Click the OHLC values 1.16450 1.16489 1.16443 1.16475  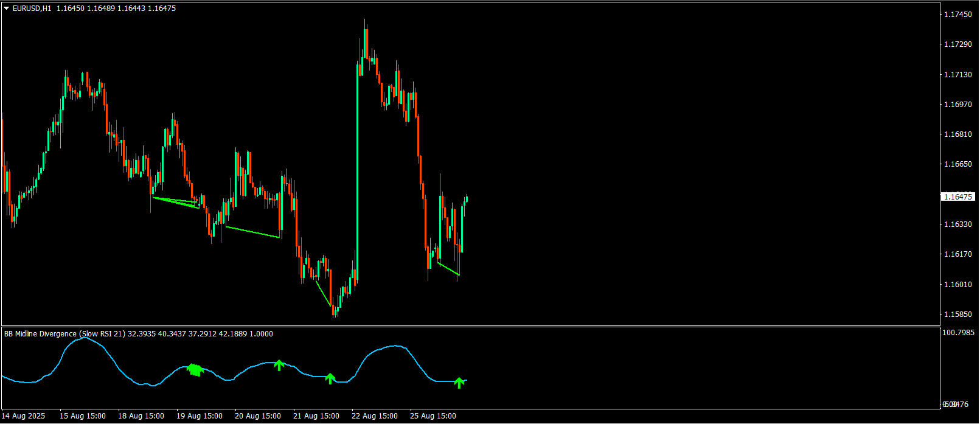click(x=116, y=9)
